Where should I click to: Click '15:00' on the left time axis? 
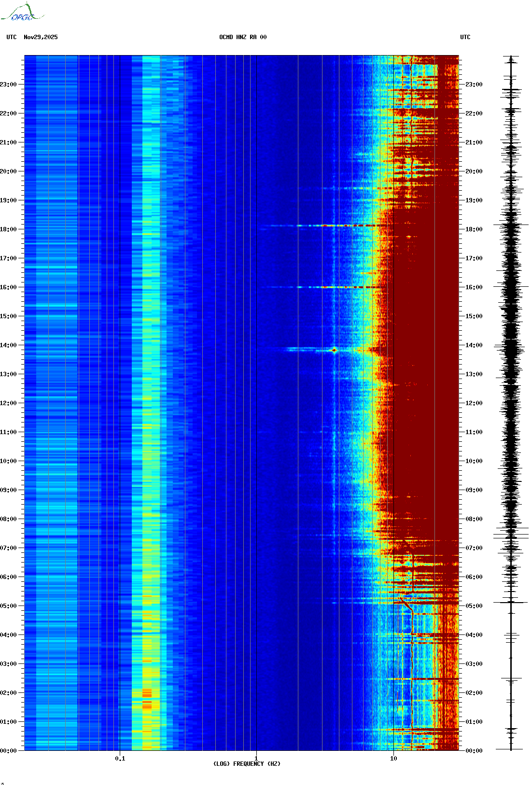[x=8, y=316]
